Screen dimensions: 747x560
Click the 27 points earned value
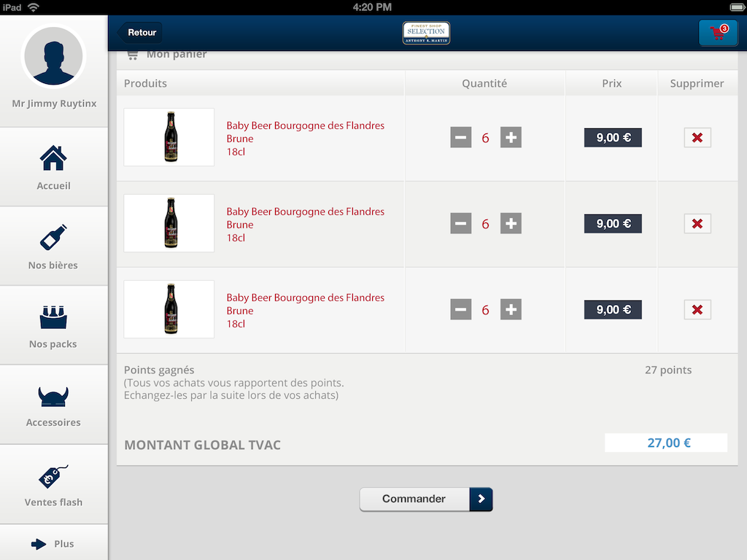tap(668, 370)
